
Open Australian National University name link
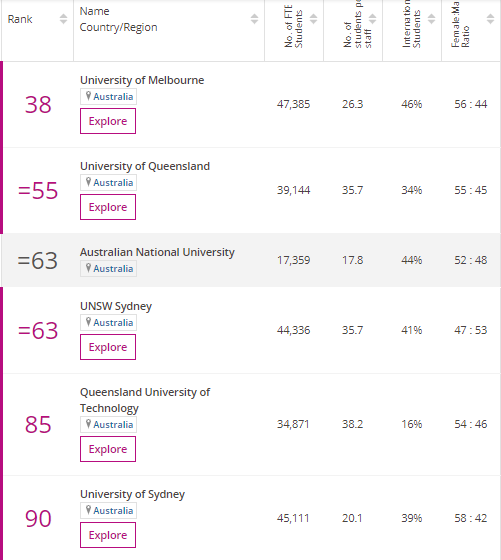pyautogui.click(x=157, y=252)
